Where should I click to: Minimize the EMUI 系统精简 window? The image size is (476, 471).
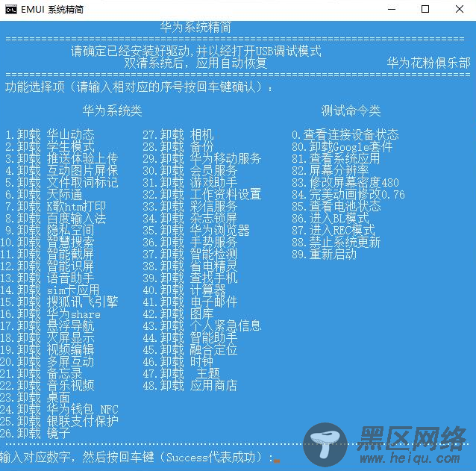click(392, 10)
